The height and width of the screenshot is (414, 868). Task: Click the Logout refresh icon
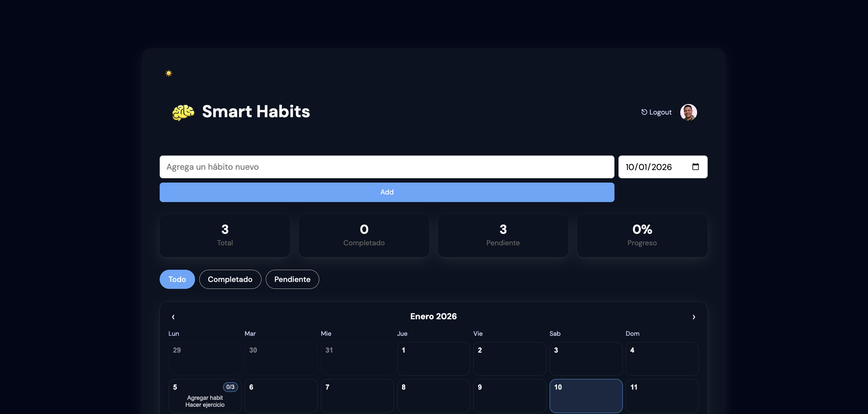coord(644,112)
